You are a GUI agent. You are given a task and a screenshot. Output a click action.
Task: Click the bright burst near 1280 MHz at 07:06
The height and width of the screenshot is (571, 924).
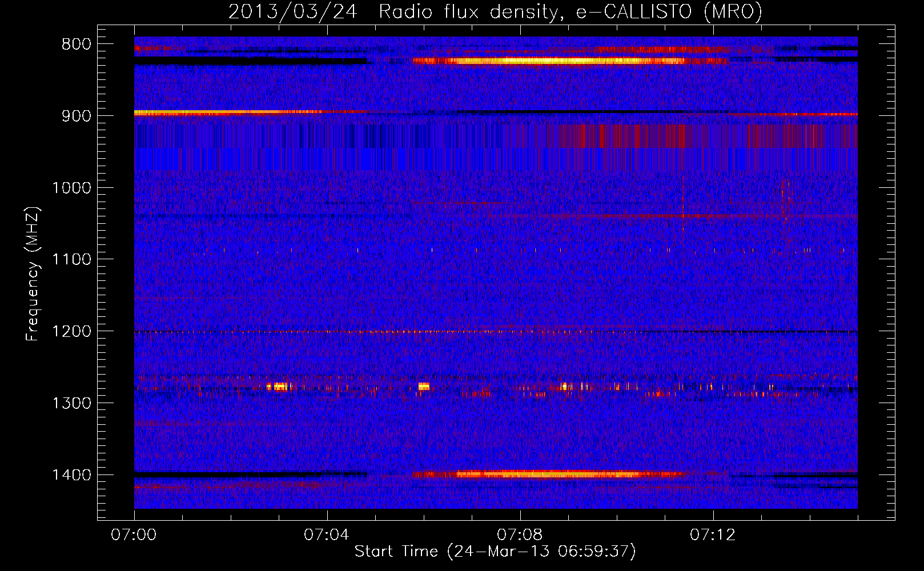[424, 387]
